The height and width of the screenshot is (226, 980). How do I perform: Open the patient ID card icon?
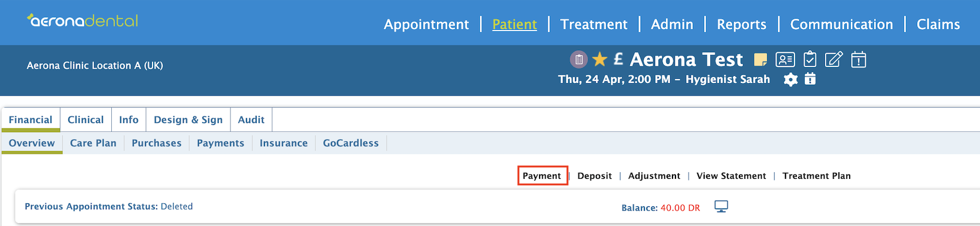tap(785, 59)
